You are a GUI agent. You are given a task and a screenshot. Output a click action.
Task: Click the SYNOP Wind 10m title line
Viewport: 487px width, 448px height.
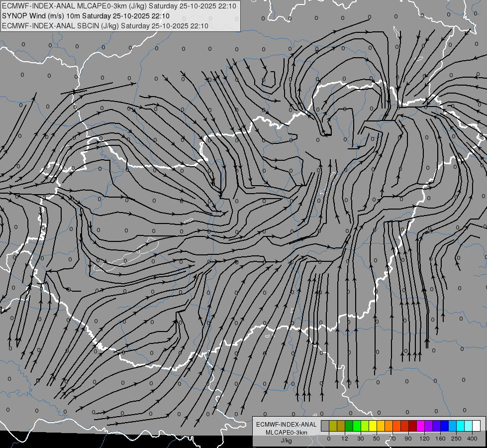(x=86, y=16)
